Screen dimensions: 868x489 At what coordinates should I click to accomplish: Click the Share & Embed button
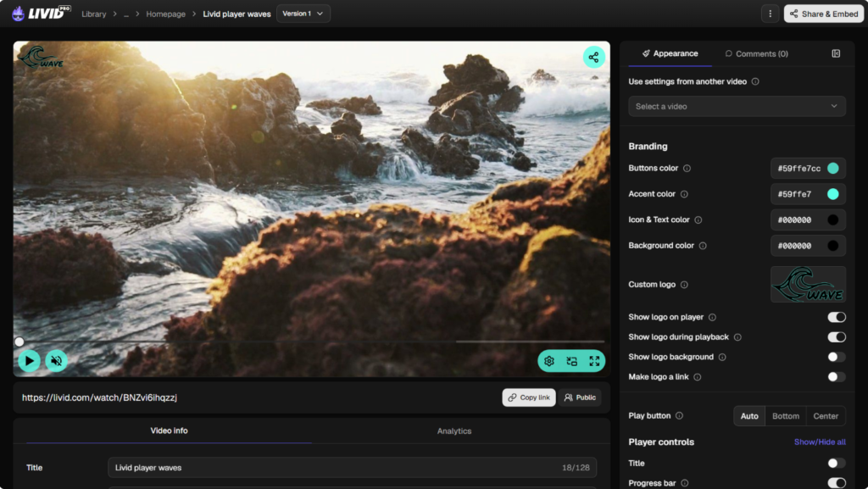coord(824,14)
